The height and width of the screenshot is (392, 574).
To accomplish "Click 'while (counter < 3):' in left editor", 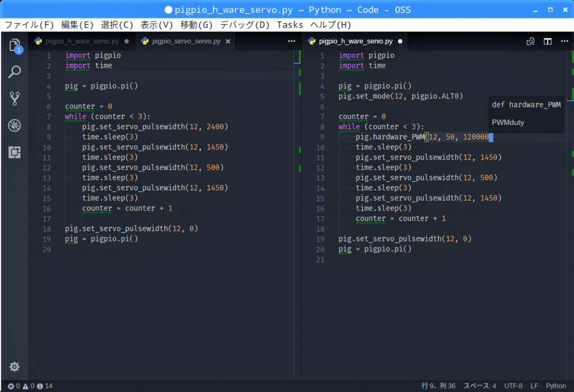I will tap(108, 116).
